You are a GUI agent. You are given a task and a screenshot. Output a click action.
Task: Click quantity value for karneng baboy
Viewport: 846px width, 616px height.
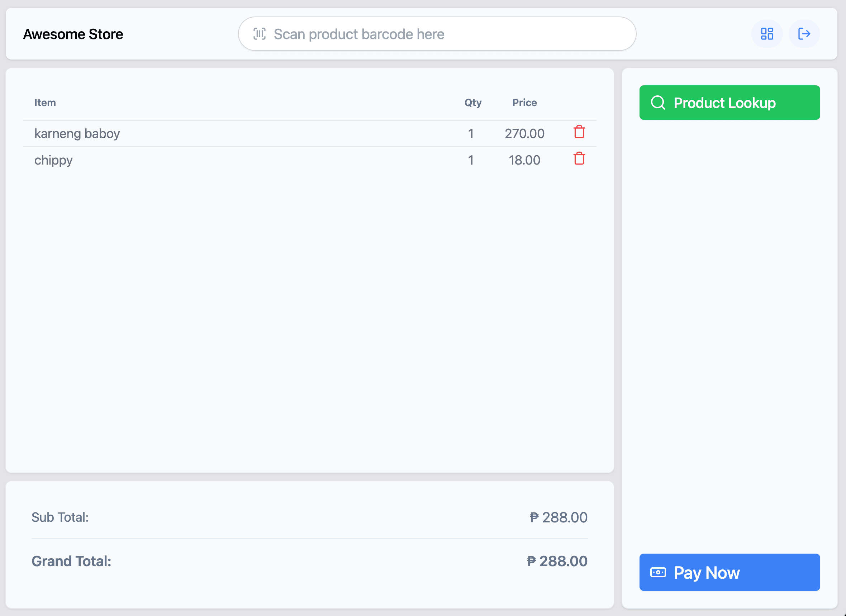coord(471,134)
